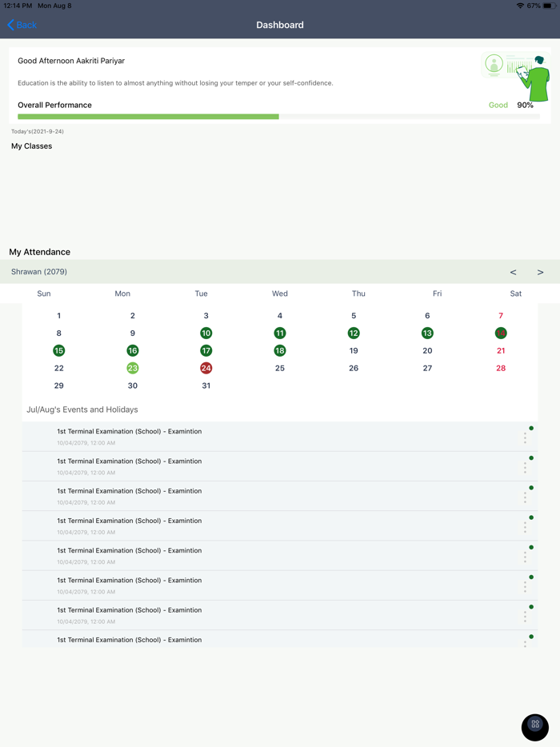Click the Overall Performance progress bar

tap(278, 117)
